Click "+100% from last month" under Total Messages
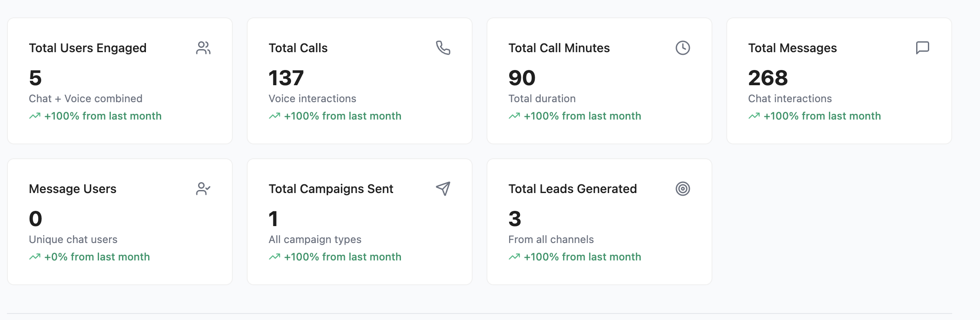This screenshot has width=980, height=320. (x=822, y=116)
